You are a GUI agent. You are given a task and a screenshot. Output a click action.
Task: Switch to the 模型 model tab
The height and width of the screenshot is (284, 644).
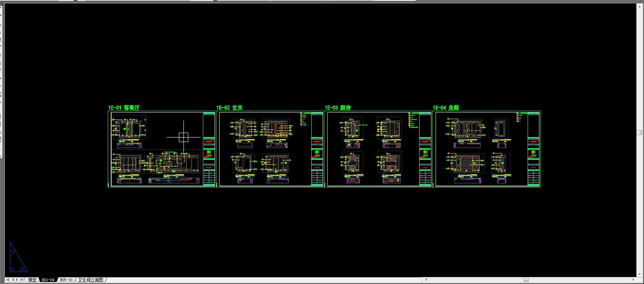click(32, 280)
